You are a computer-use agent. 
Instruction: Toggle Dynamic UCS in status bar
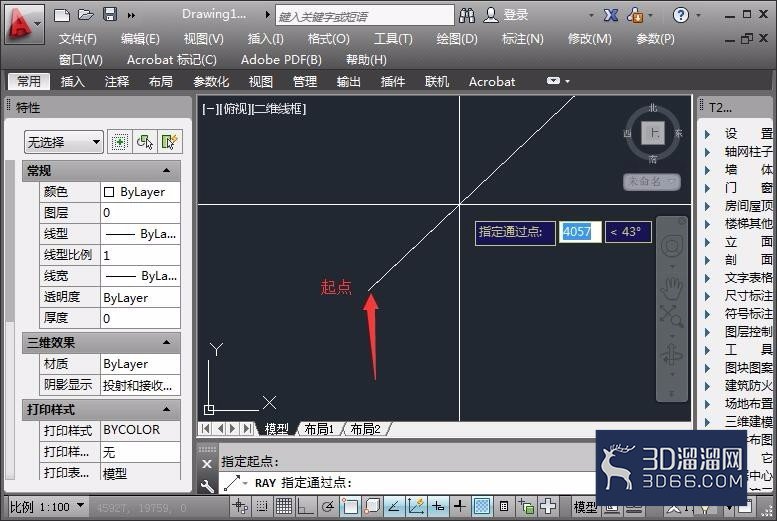(415, 506)
